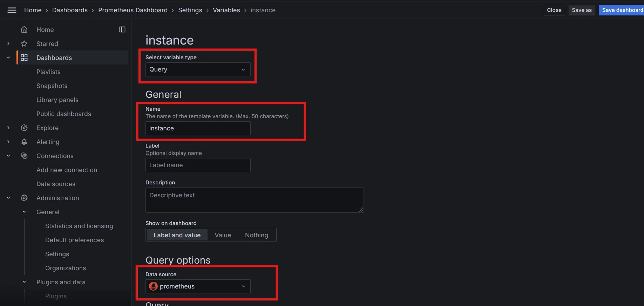Image resolution: width=644 pixels, height=306 pixels.
Task: Open Snapshots in the sidebar
Action: click(x=52, y=86)
